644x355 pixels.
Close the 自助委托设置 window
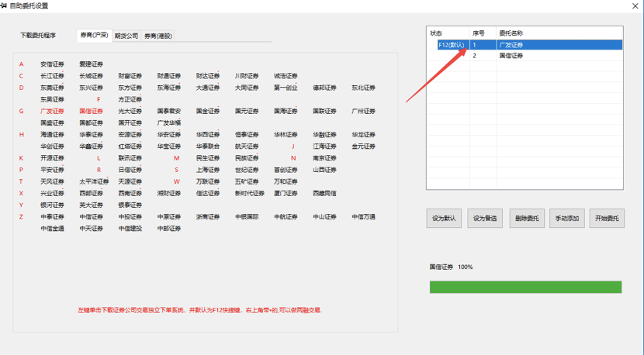point(635,5)
